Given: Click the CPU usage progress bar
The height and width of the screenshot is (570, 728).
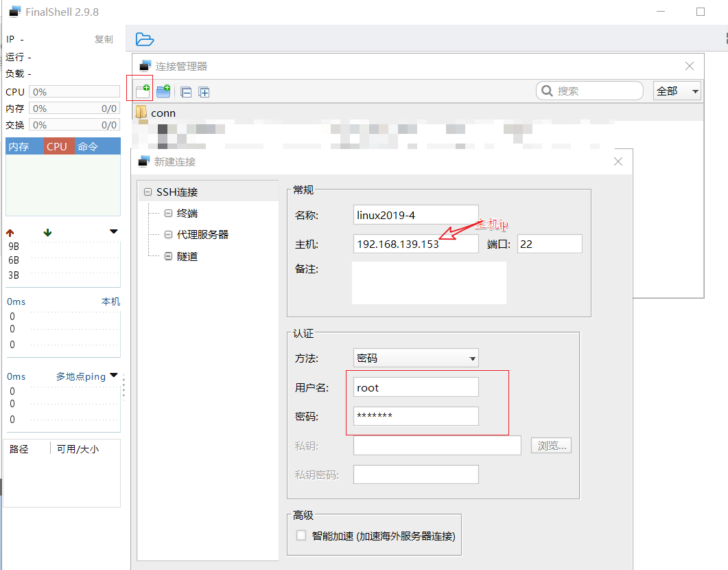Looking at the screenshot, I should tap(74, 91).
